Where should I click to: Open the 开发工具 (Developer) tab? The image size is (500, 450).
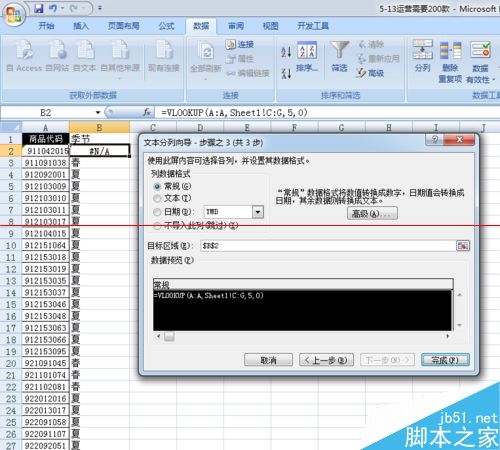pos(313,26)
